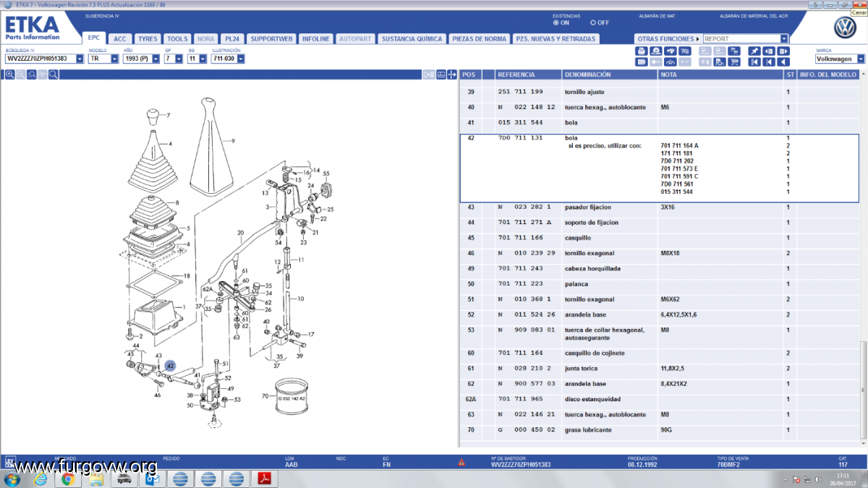Image resolution: width=868 pixels, height=488 pixels.
Task: Click the pin icon in the toolbar
Action: [754, 51]
